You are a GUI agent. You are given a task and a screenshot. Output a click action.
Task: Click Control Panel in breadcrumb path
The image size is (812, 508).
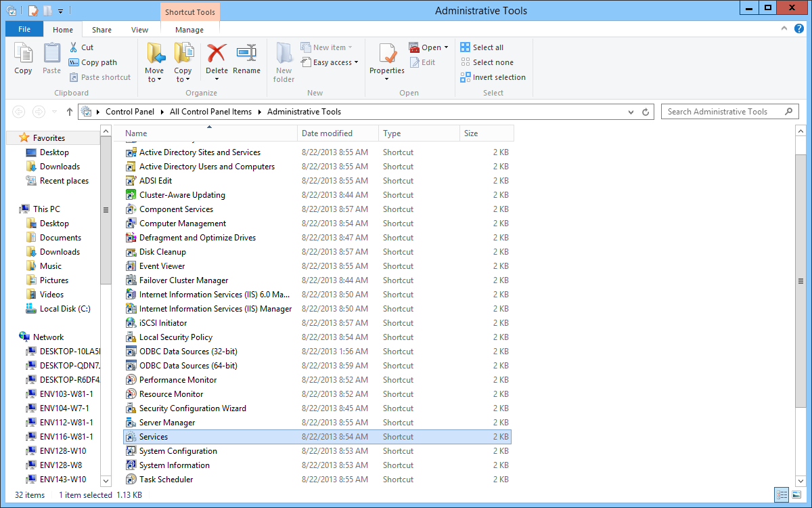[x=130, y=112]
